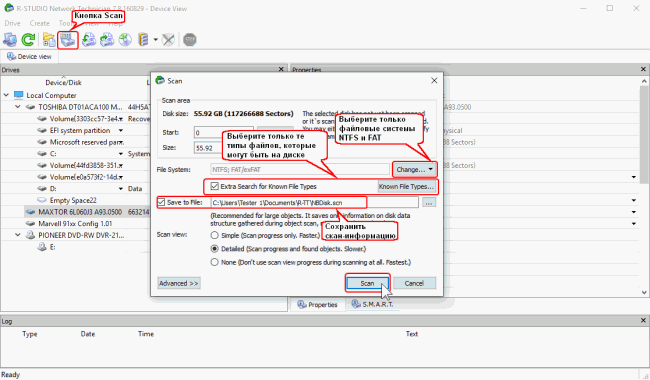This screenshot has height=380, width=650.
Task: Collapse the TOSHIBA DT01ACA100 tree node
Action: coord(18,107)
